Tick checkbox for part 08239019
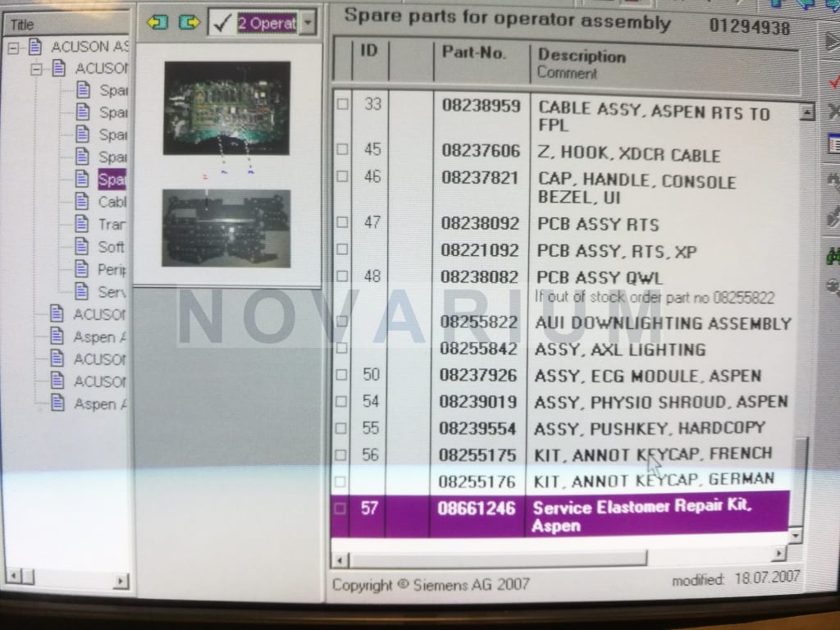Viewport: 840px width, 630px height. [x=341, y=402]
